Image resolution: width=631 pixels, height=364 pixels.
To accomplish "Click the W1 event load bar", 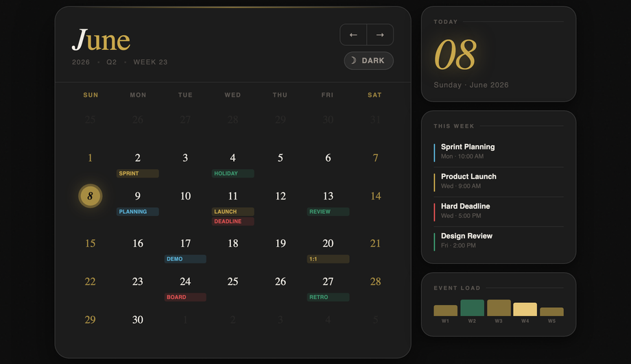I will (x=446, y=311).
